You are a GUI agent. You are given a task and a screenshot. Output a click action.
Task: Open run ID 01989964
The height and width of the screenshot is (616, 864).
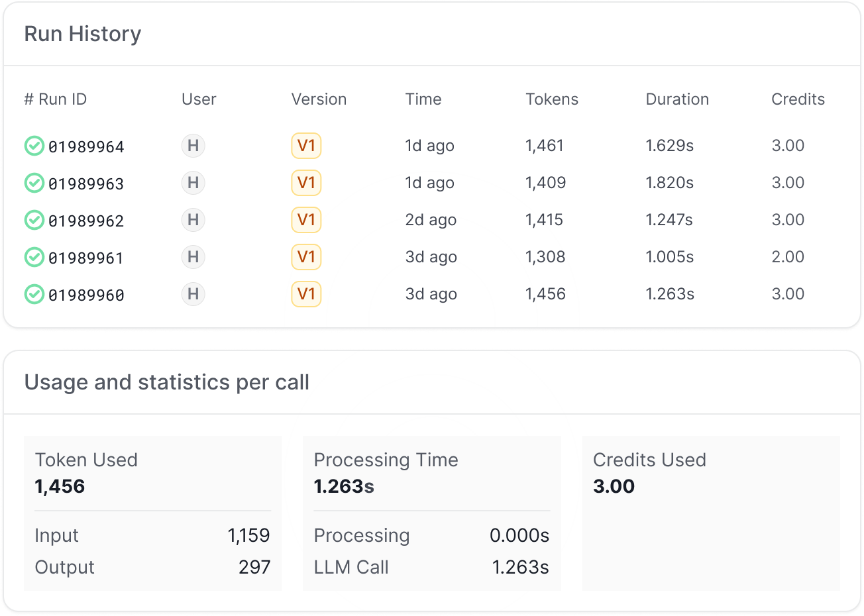(x=86, y=146)
